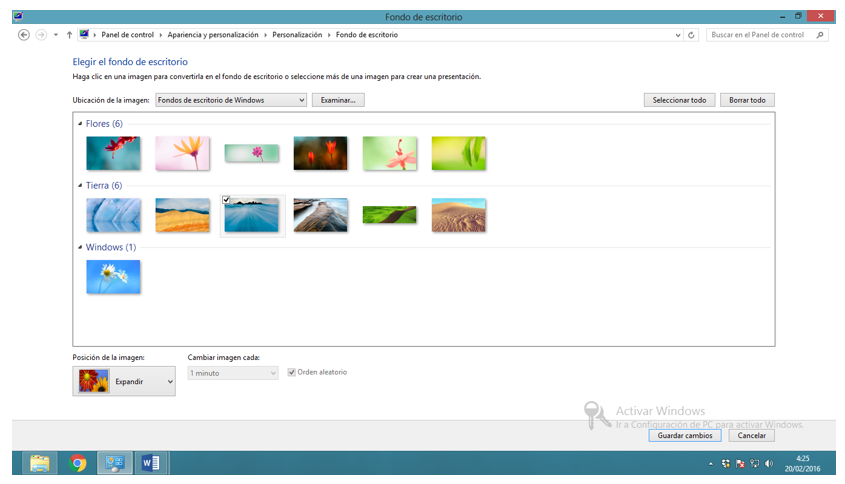Select the red tulips dark wallpaper
Viewport: 845px width, 484px height.
[320, 153]
